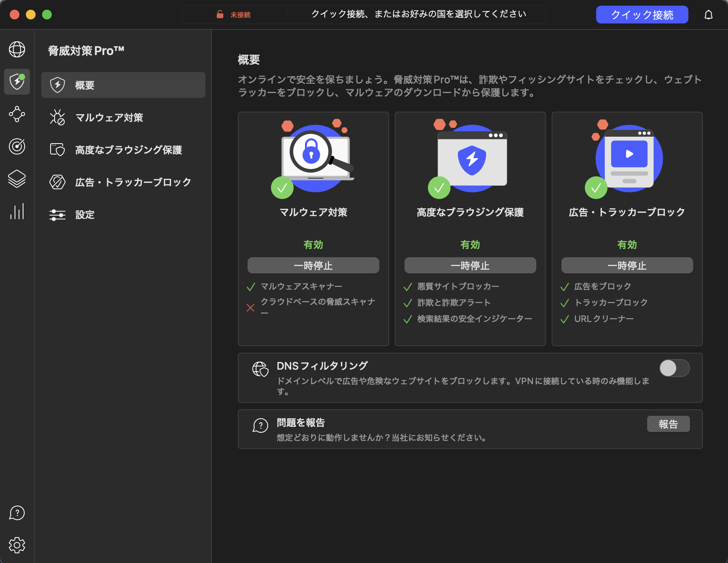Select the Threat Protection shield sidebar icon

pyautogui.click(x=17, y=82)
